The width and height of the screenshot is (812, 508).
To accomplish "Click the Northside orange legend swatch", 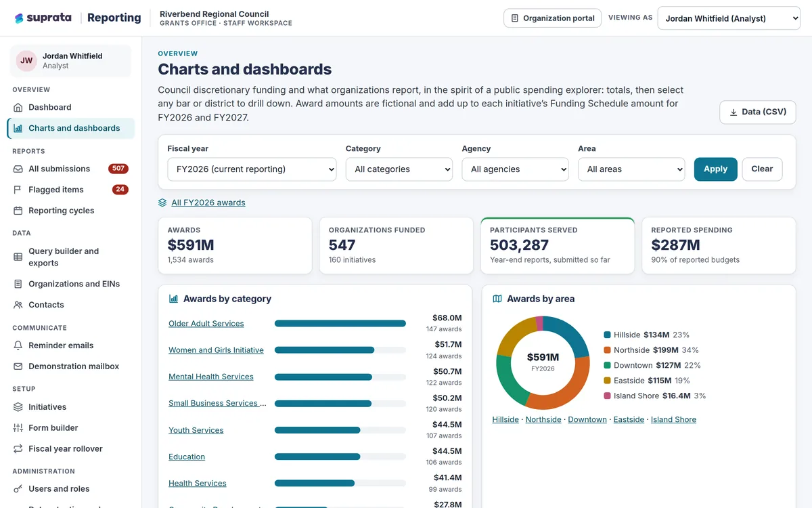I will point(608,350).
